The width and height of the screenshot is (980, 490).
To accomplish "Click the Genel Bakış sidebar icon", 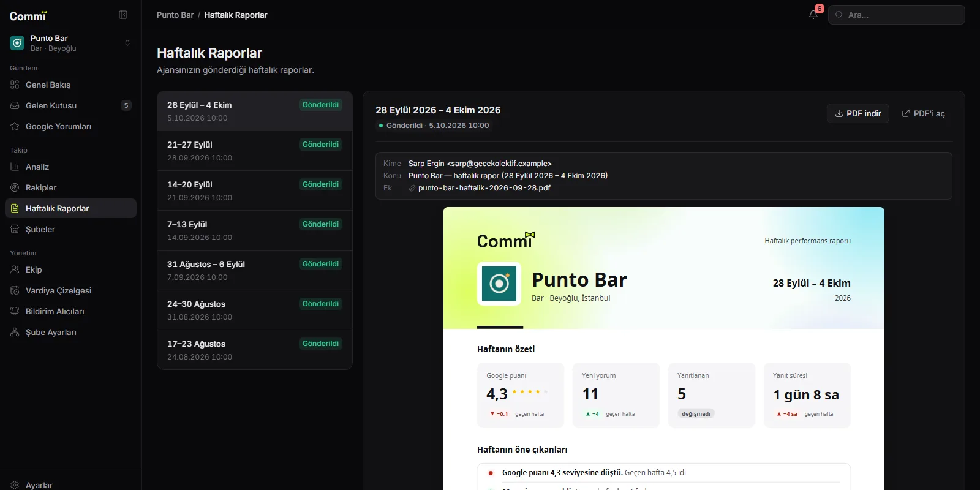I will point(15,85).
